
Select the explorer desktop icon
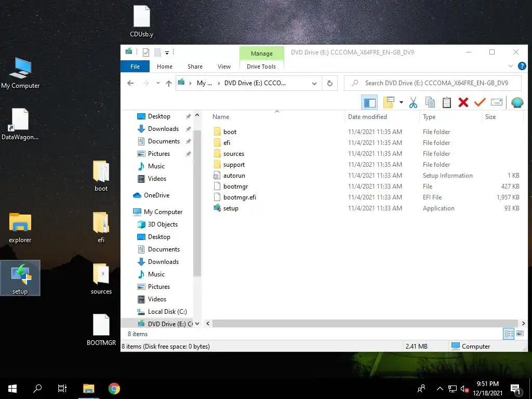[20, 228]
